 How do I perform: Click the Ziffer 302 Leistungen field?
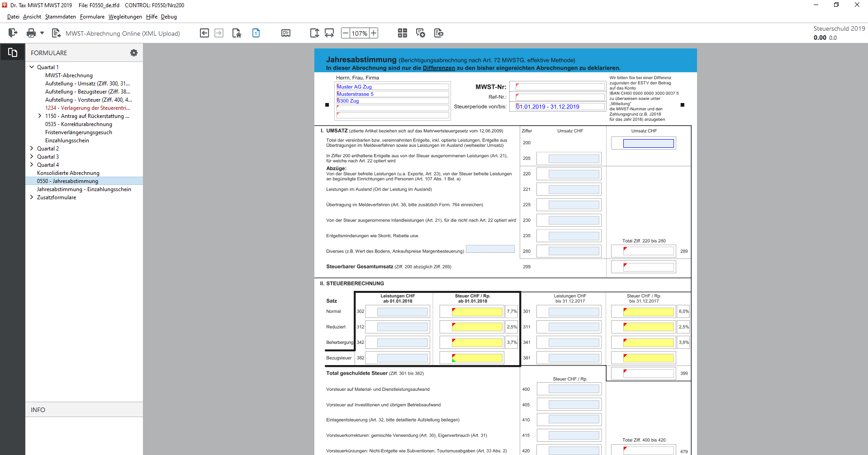point(403,312)
